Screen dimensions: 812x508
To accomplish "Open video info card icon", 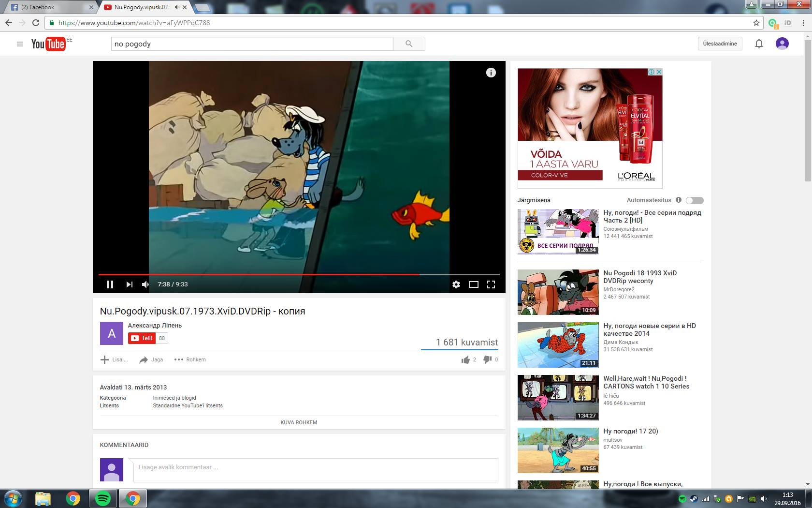I will [x=491, y=73].
